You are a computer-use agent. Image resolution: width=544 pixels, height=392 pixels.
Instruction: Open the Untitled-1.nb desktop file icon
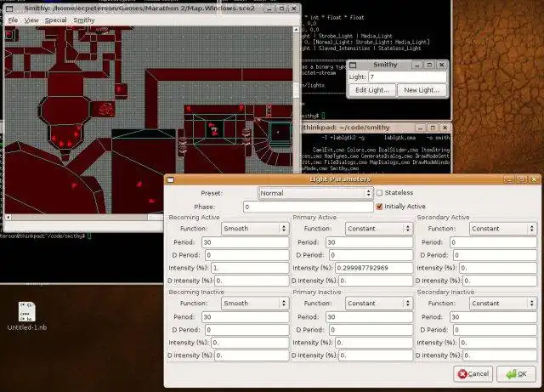tap(26, 315)
